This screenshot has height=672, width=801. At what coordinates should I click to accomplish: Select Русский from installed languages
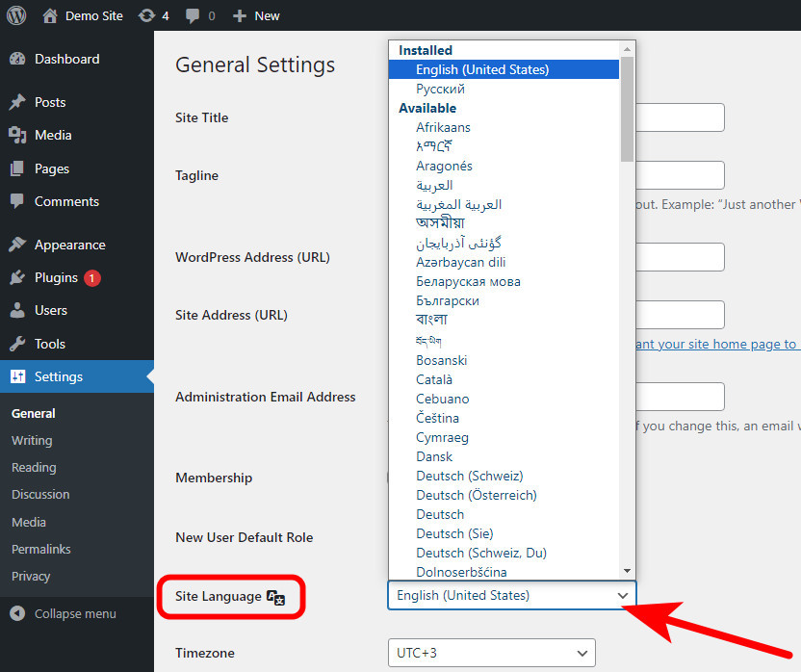pos(441,89)
